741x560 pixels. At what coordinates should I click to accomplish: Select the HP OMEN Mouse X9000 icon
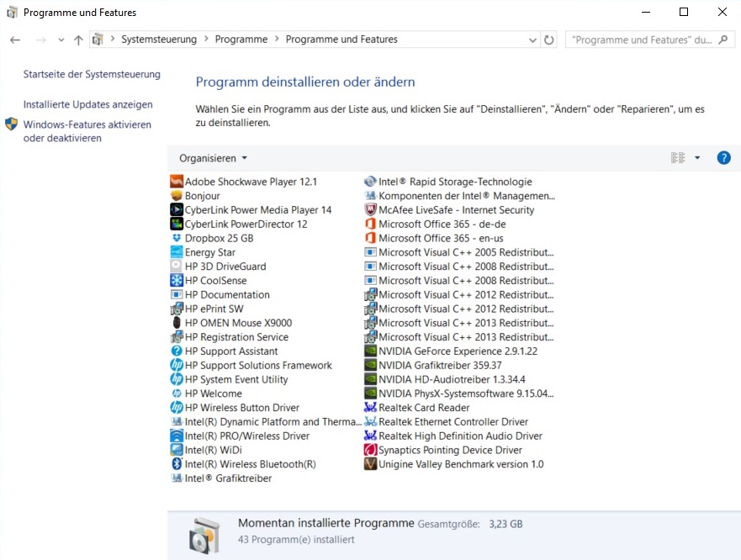(177, 323)
